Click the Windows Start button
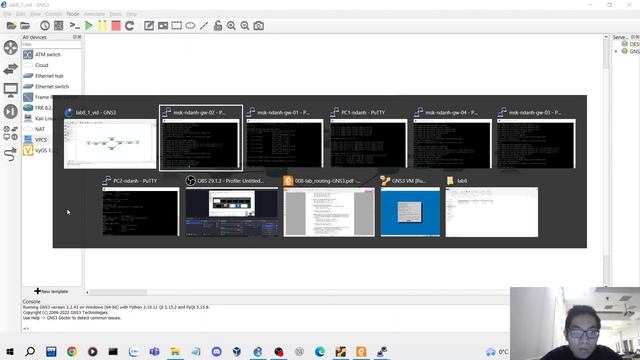The height and width of the screenshot is (360, 640). point(10,351)
